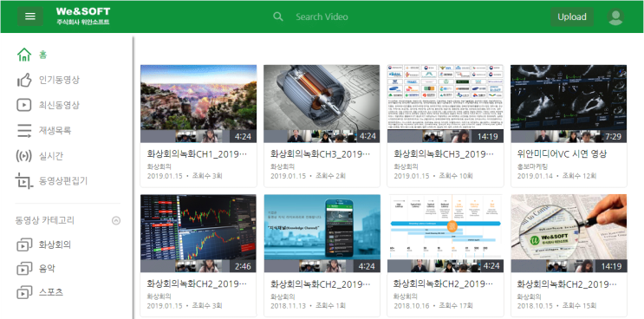The width and height of the screenshot is (644, 319).
Task: Click the 스포츠 category icon
Action: (24, 293)
